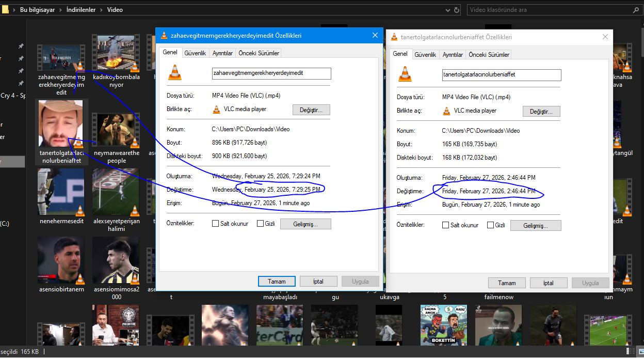Click size value 896 KB (917,726 bayt)
The width and height of the screenshot is (644, 358).
tap(239, 143)
